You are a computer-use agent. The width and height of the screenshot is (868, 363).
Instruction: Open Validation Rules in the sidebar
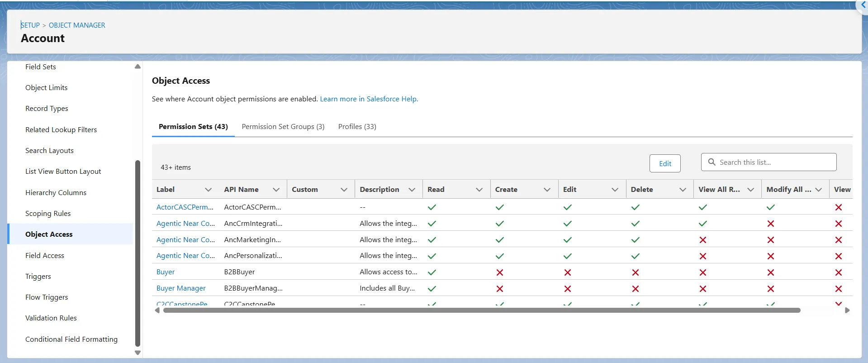tap(51, 318)
